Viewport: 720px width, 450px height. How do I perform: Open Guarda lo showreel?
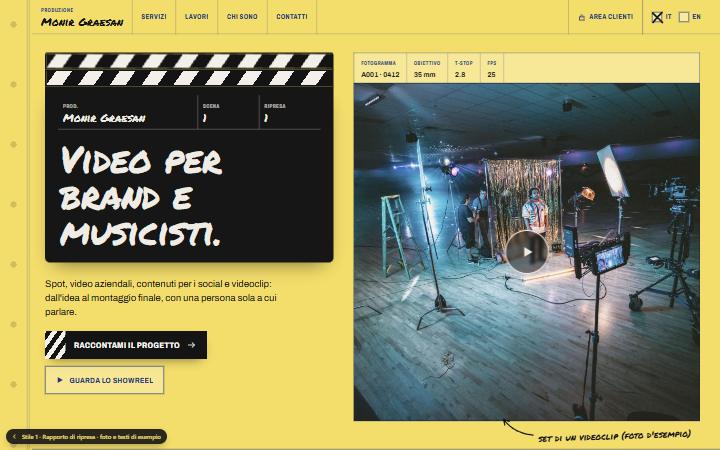click(x=104, y=380)
